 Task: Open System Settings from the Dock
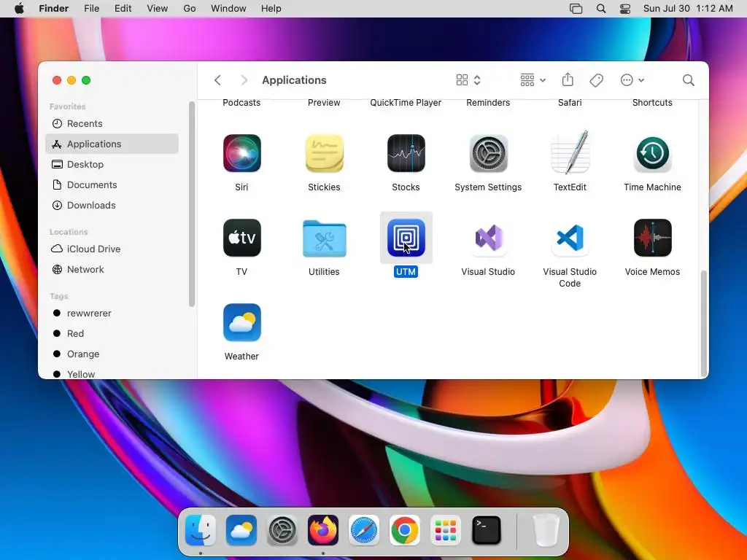point(282,530)
